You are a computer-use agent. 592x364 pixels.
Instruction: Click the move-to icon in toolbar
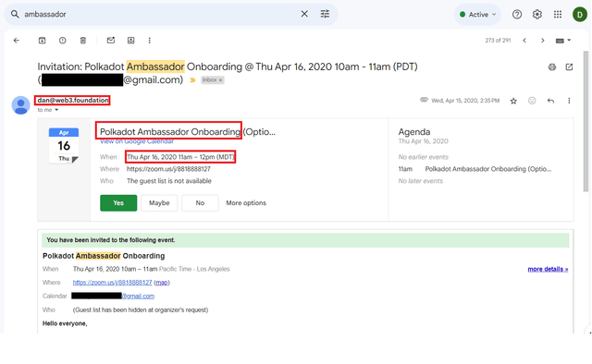tap(131, 41)
